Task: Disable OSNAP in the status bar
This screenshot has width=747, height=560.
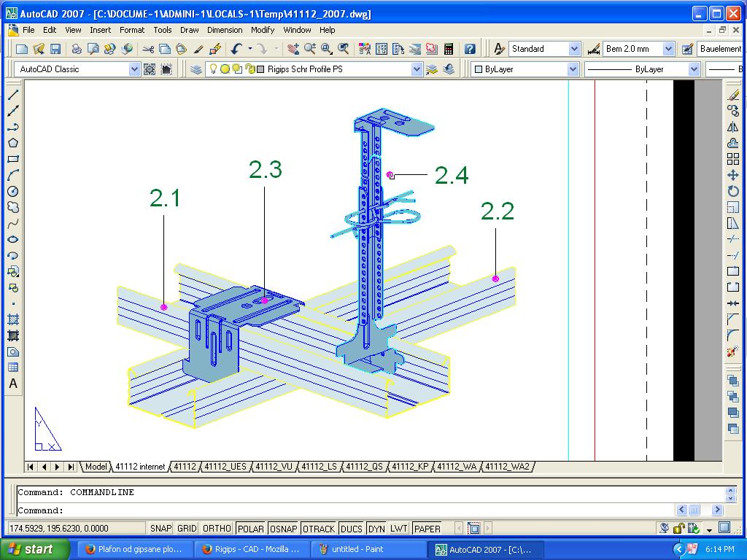Action: 283,529
